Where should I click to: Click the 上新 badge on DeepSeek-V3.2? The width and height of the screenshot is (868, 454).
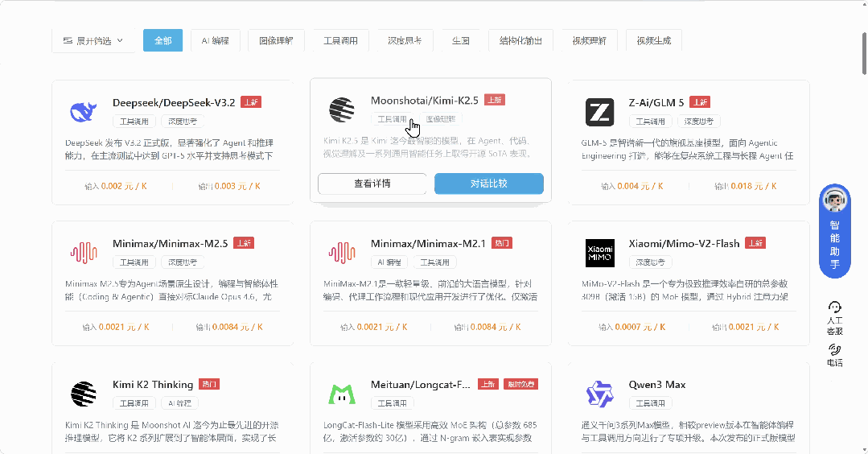(251, 102)
